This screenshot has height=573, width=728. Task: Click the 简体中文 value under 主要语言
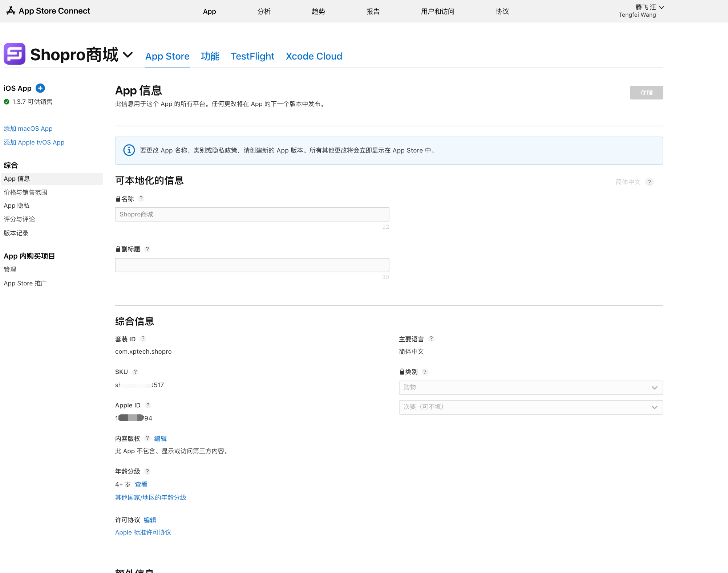(x=411, y=351)
